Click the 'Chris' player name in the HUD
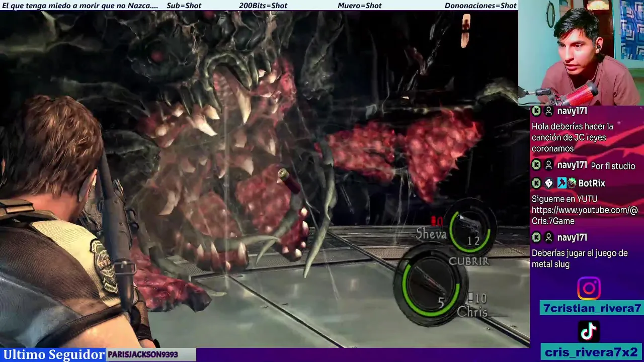This screenshot has height=362, width=644. [x=472, y=312]
